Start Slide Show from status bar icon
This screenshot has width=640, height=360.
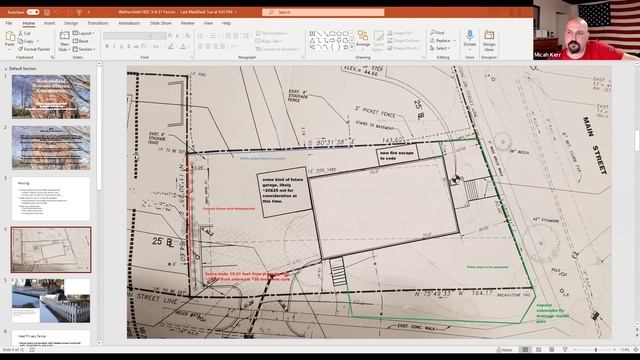[x=565, y=350]
